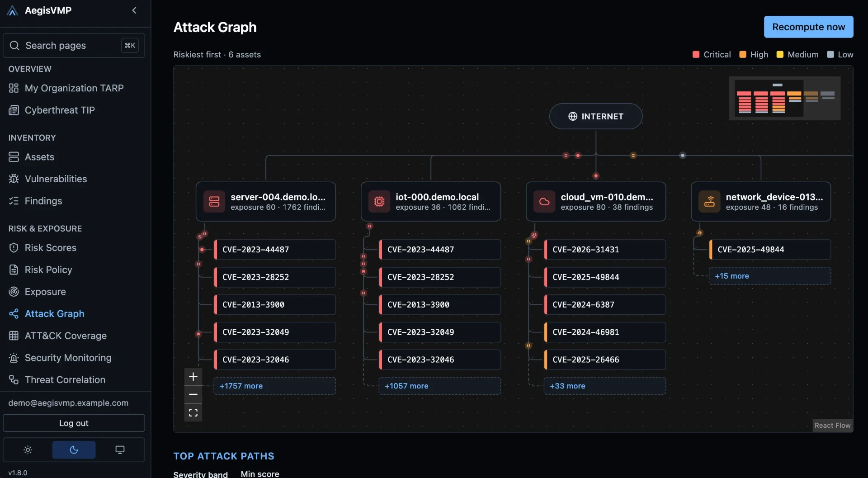This screenshot has height=478, width=868.
Task: Click the iot-000 chip icon
Action: coord(379,202)
